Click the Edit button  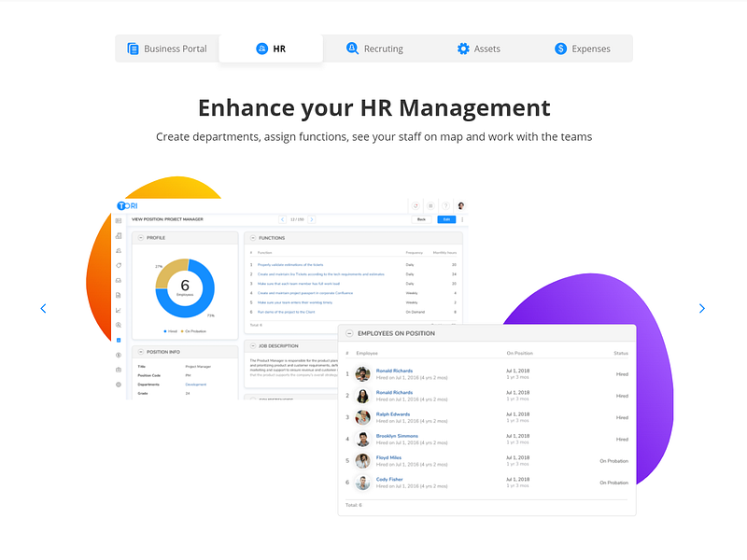tap(446, 219)
